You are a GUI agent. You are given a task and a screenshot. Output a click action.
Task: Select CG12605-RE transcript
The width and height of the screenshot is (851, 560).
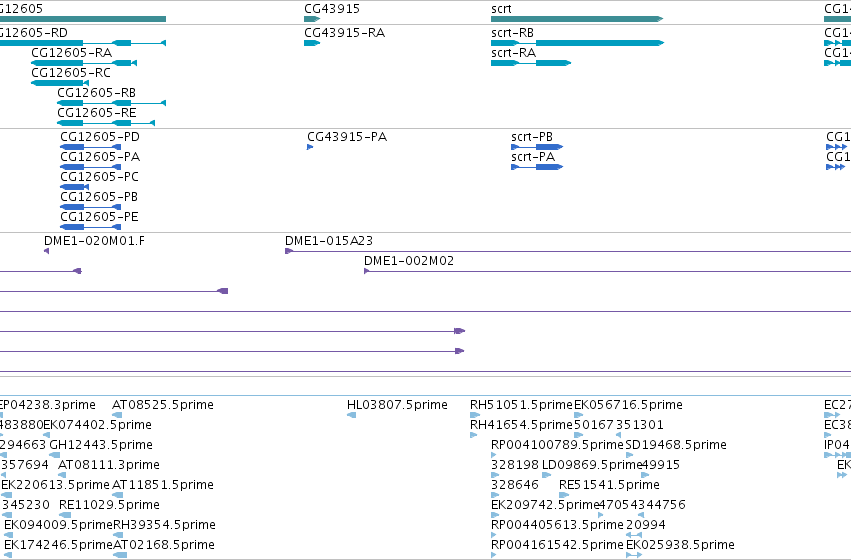pos(106,123)
